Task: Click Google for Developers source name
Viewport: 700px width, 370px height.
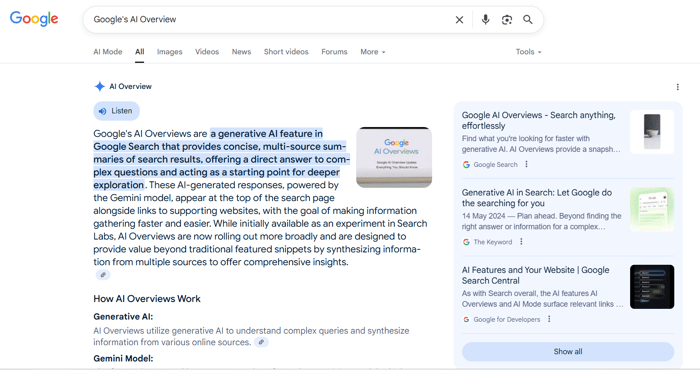Action: pos(507,320)
